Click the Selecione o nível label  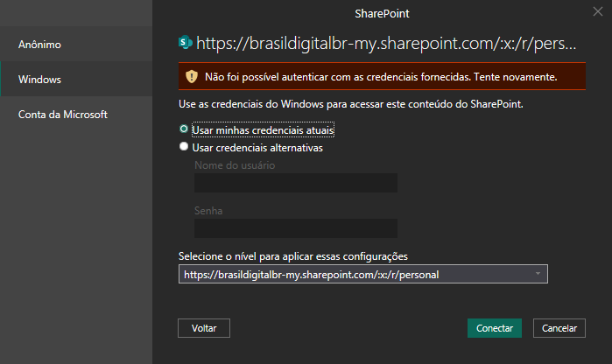point(293,256)
